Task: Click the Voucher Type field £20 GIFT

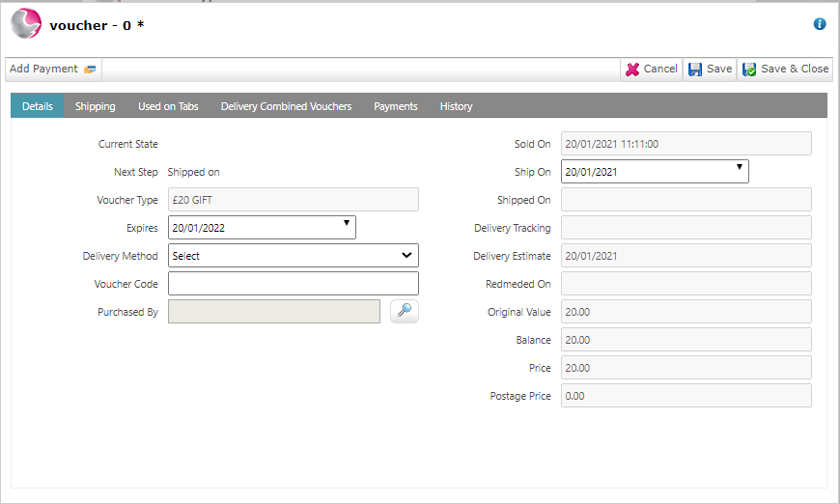Action: coord(294,200)
